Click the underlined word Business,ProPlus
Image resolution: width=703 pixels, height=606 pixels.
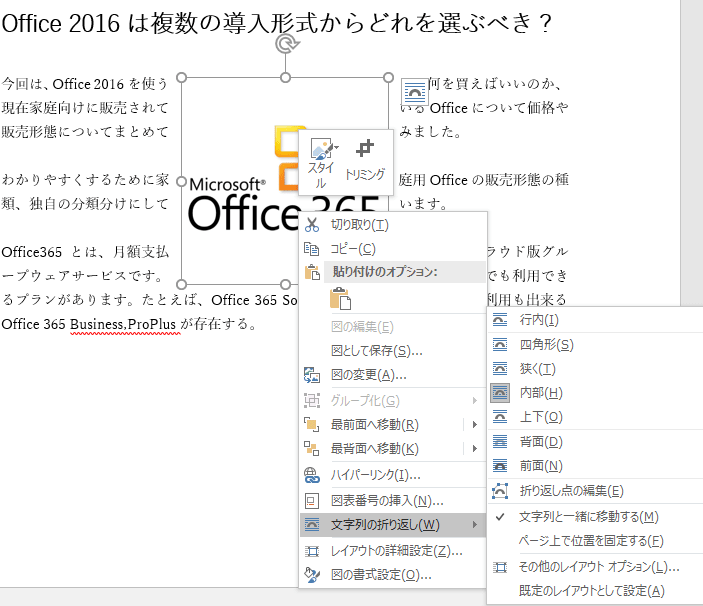click(x=125, y=324)
